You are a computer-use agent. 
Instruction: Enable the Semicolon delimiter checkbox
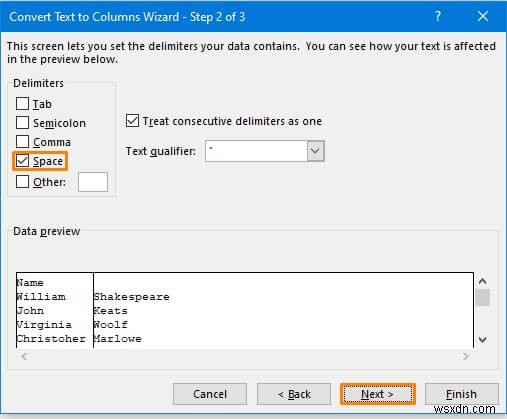[22, 123]
